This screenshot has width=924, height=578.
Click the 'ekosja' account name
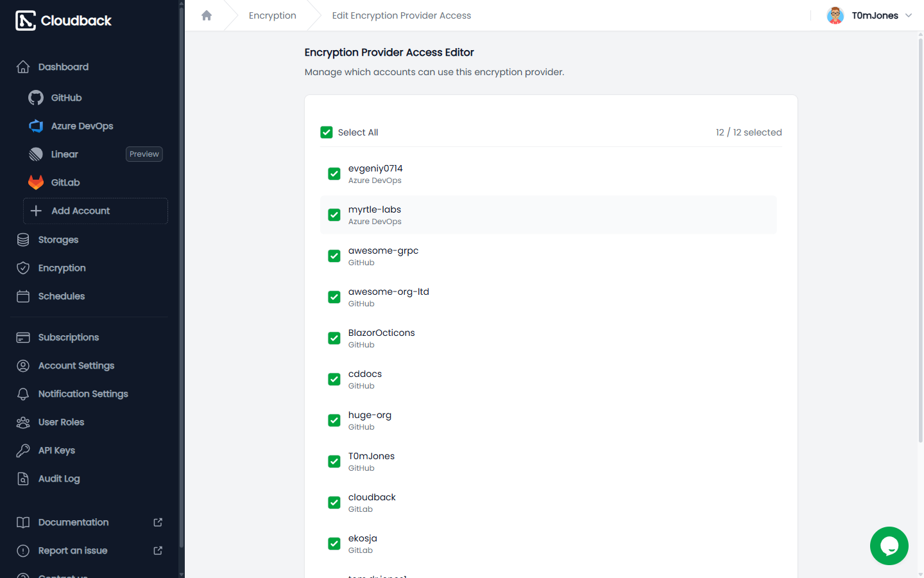(363, 538)
